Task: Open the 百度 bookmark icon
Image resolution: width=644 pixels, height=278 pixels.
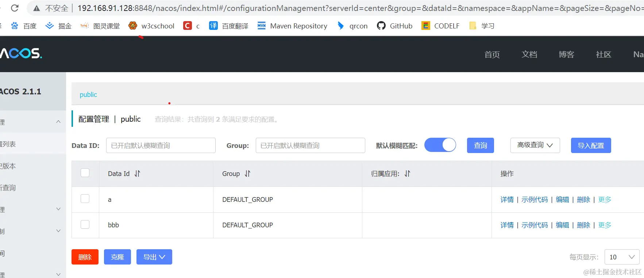Action: pyautogui.click(x=15, y=26)
